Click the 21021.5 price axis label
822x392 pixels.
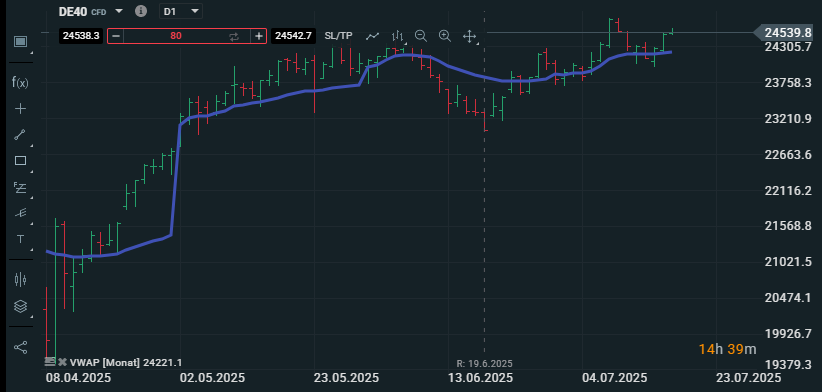click(x=788, y=262)
